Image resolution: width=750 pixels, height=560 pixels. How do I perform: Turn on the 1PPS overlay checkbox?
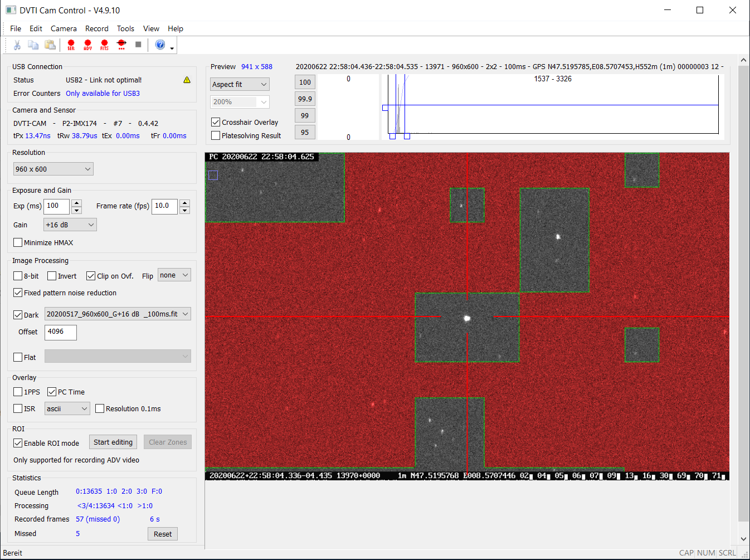pos(18,392)
